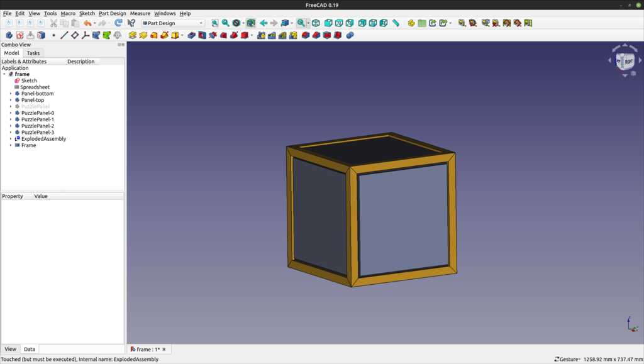The width and height of the screenshot is (644, 364).
Task: Switch to isometric view
Action: (x=316, y=23)
